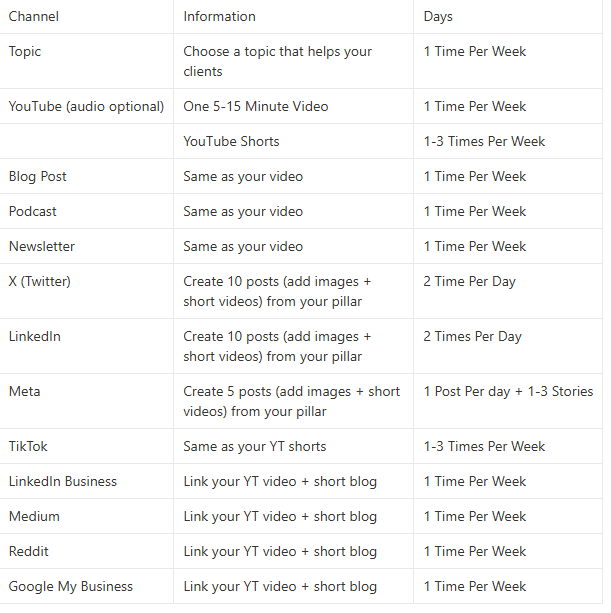This screenshot has width=611, height=613.
Task: Click the Days column header
Action: [x=438, y=16]
